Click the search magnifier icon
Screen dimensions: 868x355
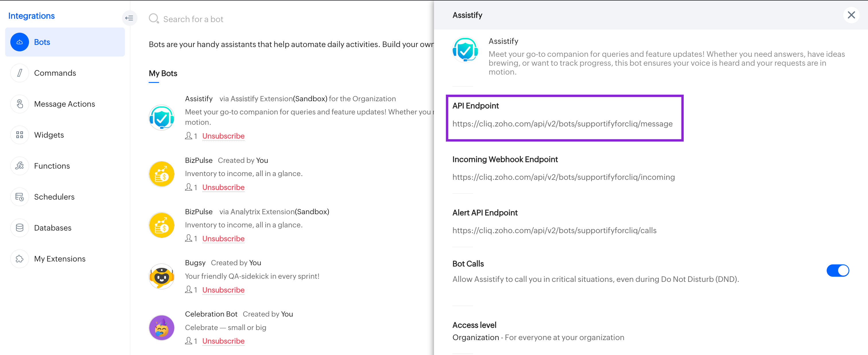pyautogui.click(x=154, y=19)
